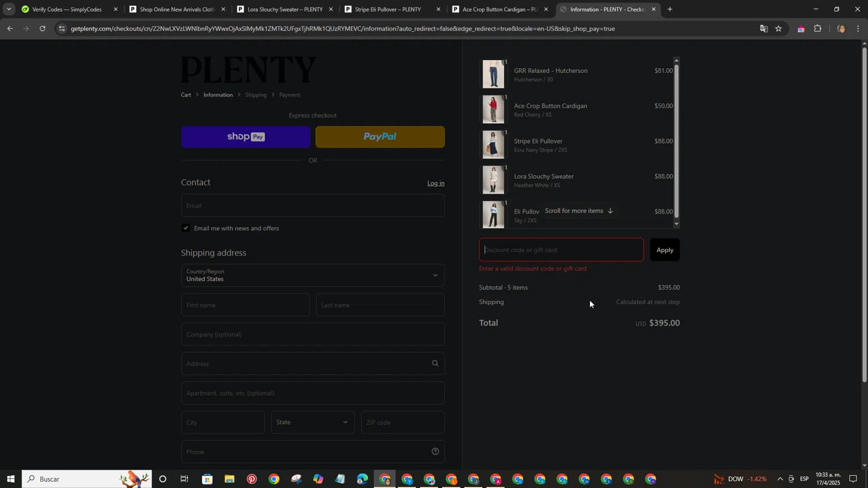Click Scroll for more items button
Screen dimensions: 868x488
click(579, 211)
